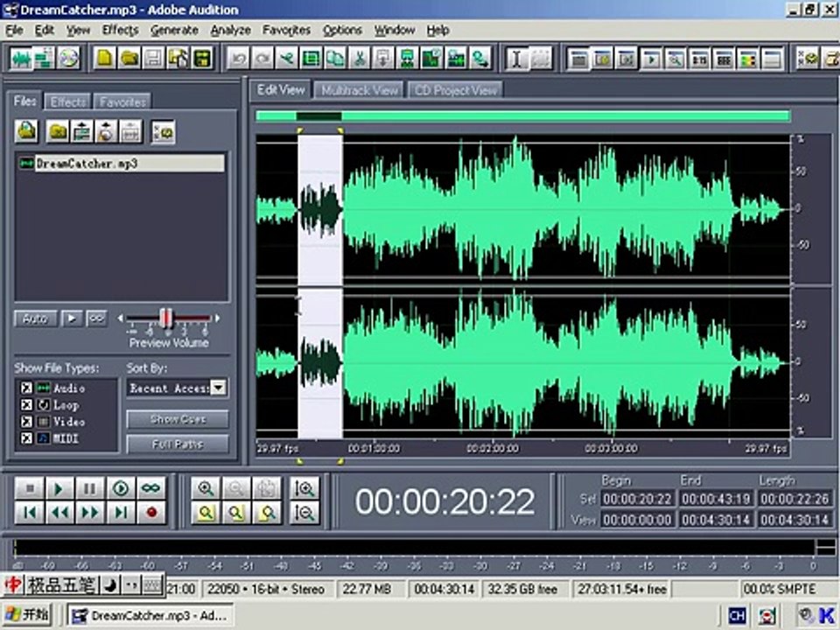Image resolution: width=840 pixels, height=630 pixels.
Task: Click the selection End time field
Action: coord(716,500)
